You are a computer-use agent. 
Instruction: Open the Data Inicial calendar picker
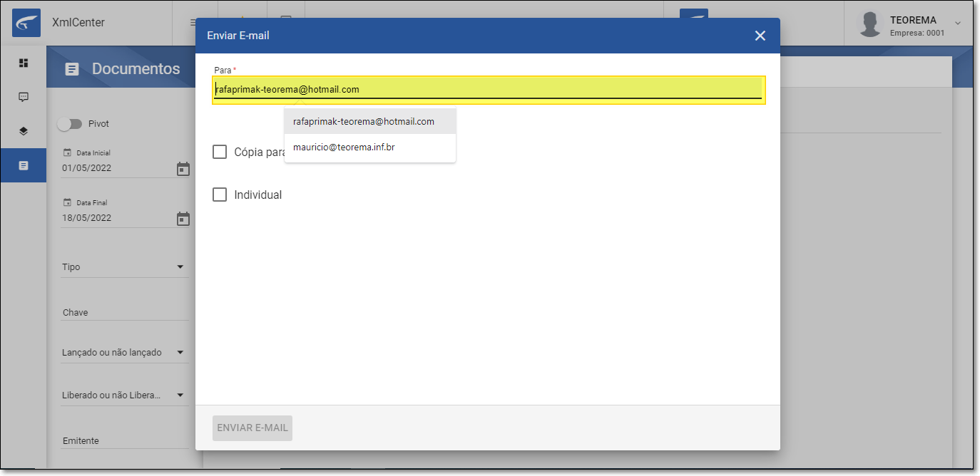coord(183,169)
